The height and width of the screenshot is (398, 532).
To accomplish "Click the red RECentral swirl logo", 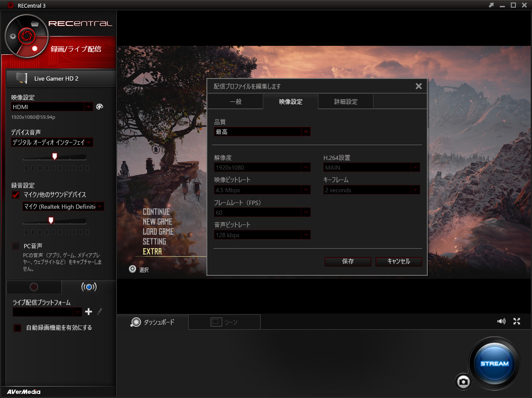I will tap(26, 36).
